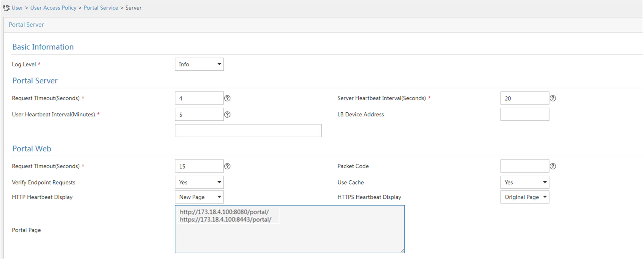
Task: Open help for Server Heartbeat Interval
Action: 553,98
